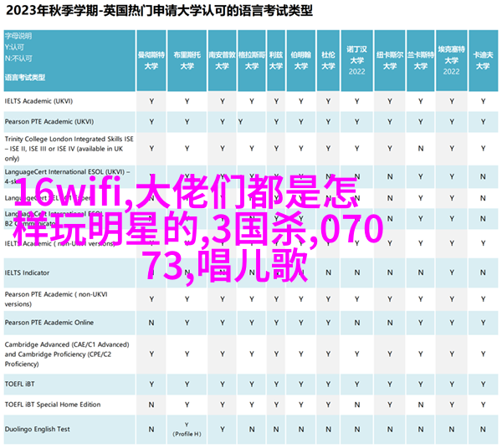Click IELTS Indicator's N under 卡迪夫大学
The image size is (502, 448).
483,272
